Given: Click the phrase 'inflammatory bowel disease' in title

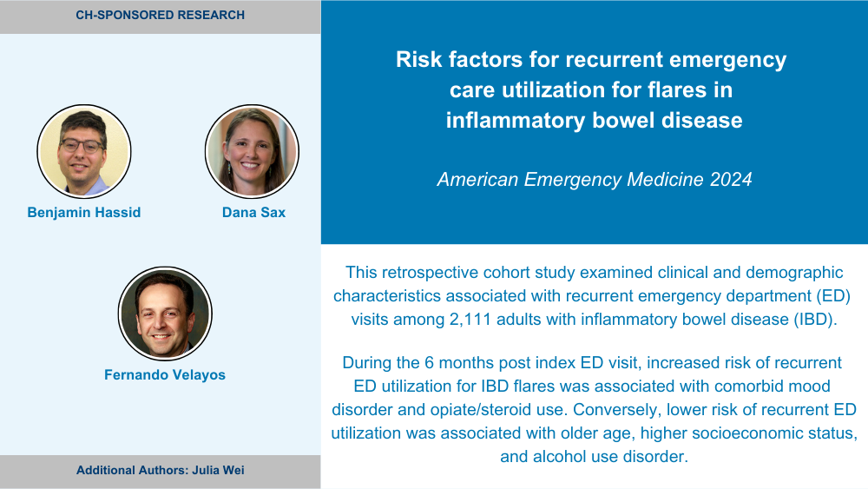Looking at the screenshot, I should [x=594, y=120].
